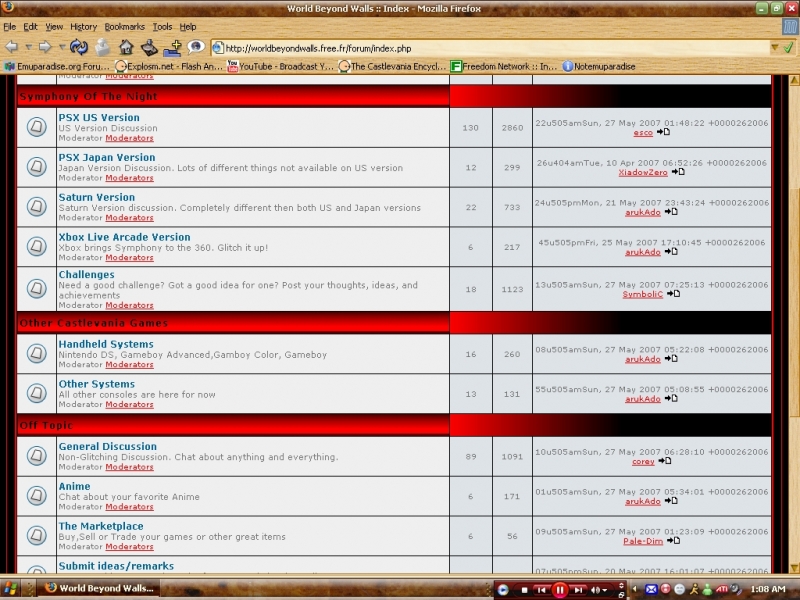Click the AIM running man tray icon
800x600 pixels.
tap(694, 589)
